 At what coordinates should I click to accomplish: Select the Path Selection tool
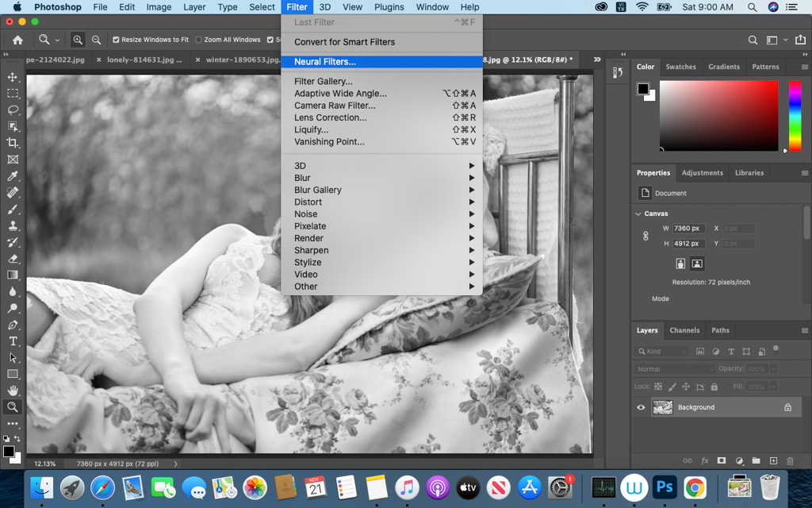13,357
